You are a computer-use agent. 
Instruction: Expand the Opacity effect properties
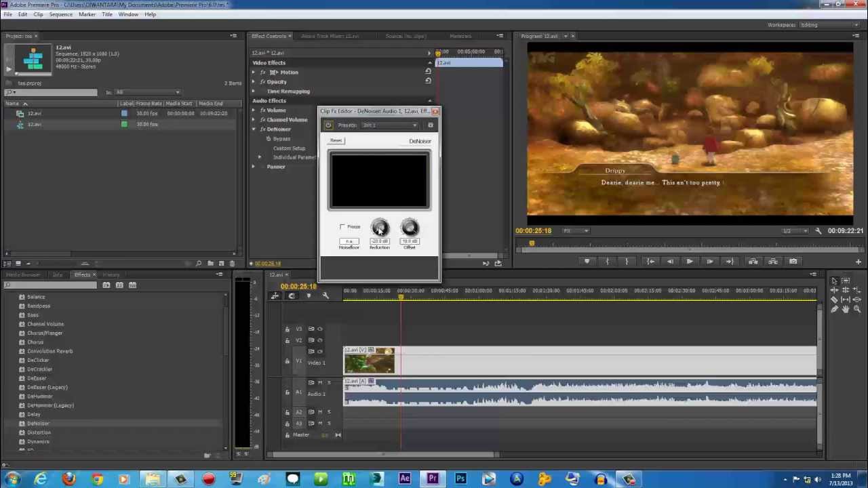coord(254,81)
